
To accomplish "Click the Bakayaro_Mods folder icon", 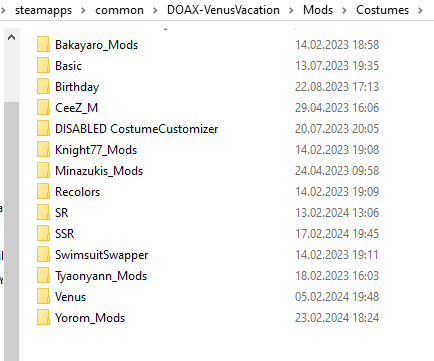I will [x=43, y=45].
